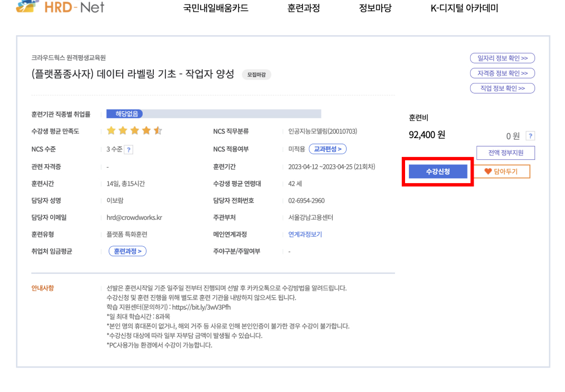This screenshot has height=392, width=565.
Task: Click the question mark icon next to 0 원
Action: pos(530,135)
